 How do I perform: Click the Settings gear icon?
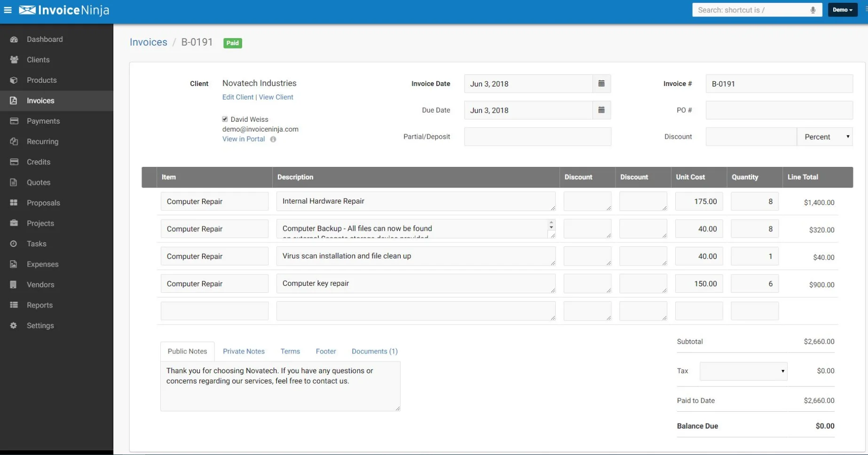point(14,326)
